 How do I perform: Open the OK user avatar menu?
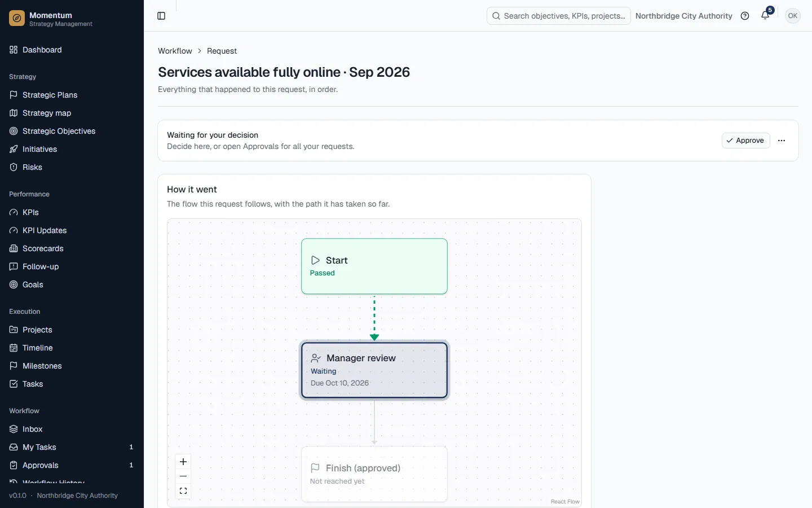pyautogui.click(x=793, y=16)
